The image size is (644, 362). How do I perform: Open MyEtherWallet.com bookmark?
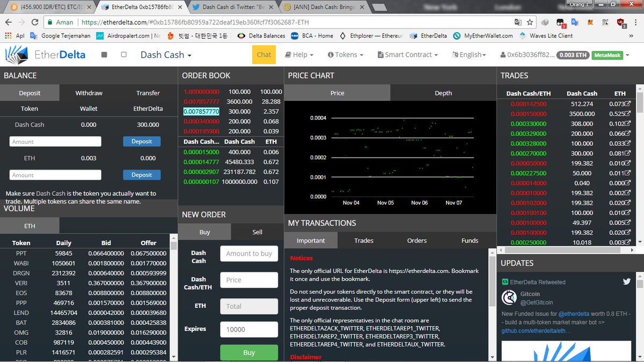point(483,36)
